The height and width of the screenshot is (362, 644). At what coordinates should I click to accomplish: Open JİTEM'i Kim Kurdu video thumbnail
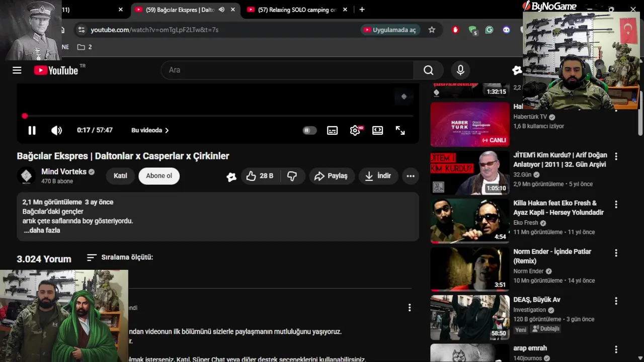(470, 172)
